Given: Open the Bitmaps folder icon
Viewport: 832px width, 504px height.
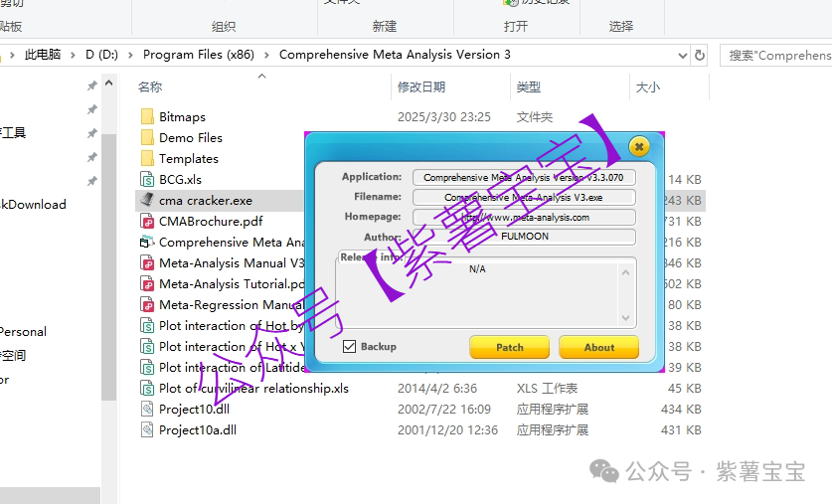Looking at the screenshot, I should pos(147,117).
